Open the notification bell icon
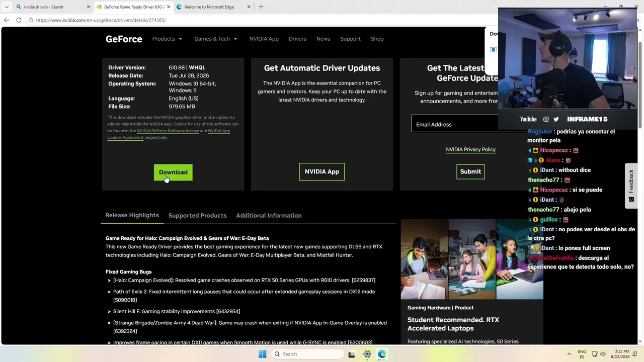The width and height of the screenshot is (644, 362). [636, 354]
